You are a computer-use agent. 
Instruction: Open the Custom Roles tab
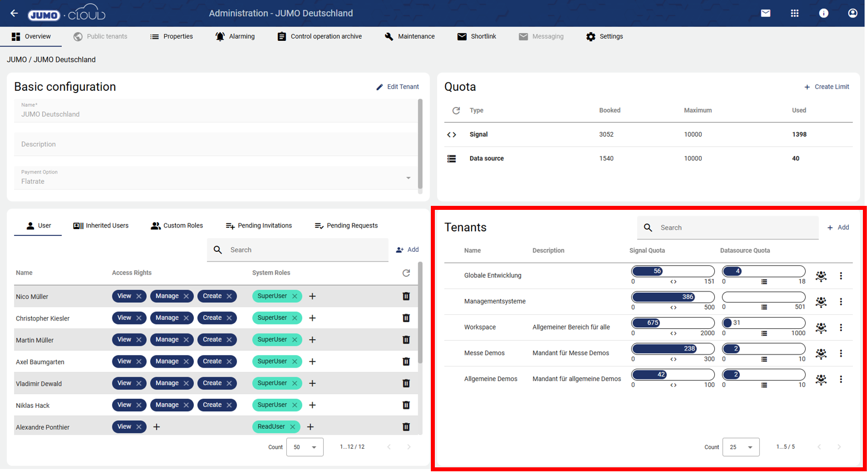pos(177,226)
